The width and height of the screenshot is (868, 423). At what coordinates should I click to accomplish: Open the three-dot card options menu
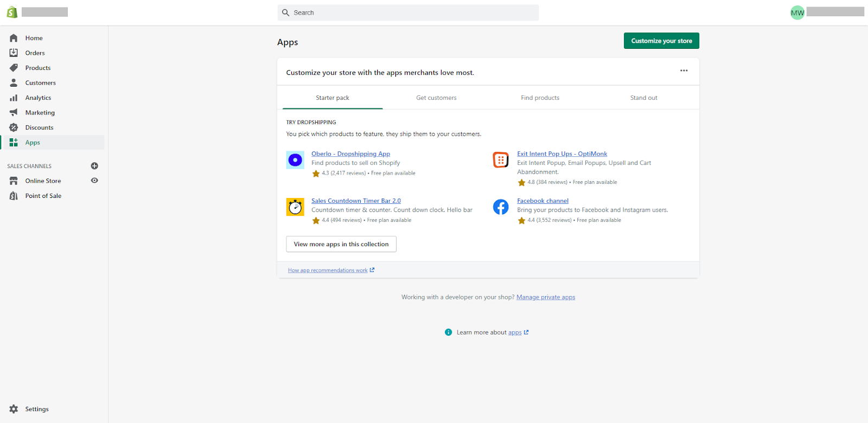coord(684,70)
